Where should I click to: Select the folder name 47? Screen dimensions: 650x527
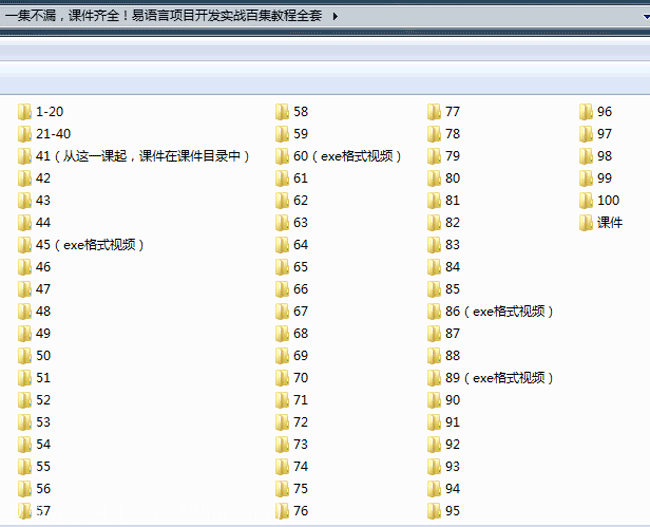(x=43, y=289)
